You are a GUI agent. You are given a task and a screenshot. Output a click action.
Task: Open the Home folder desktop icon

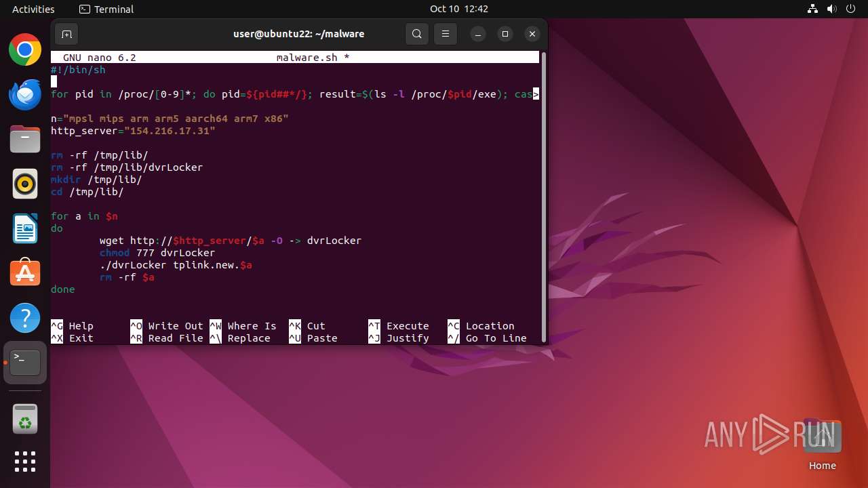[x=822, y=444]
